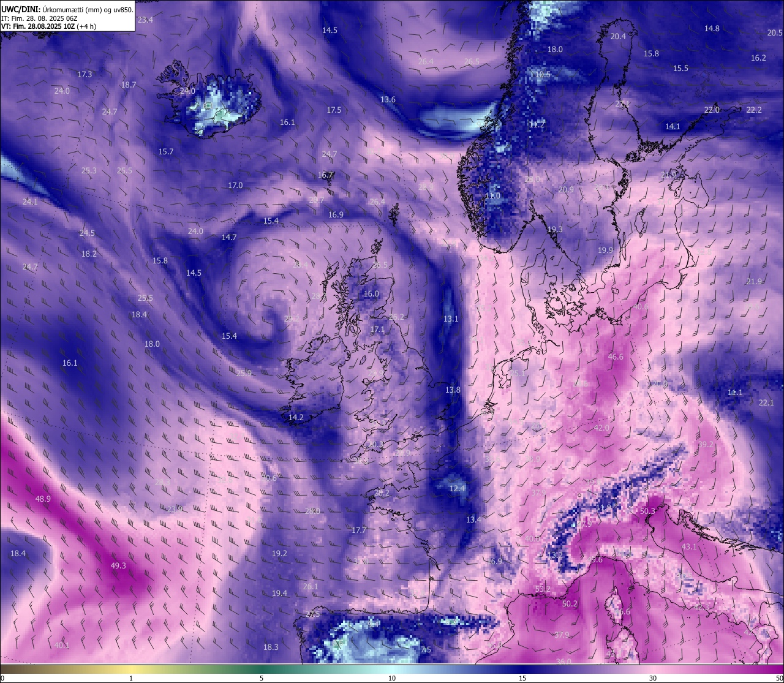Click the value 49.3 in the Atlantic
This screenshot has height=683, width=784.
pyautogui.click(x=118, y=565)
